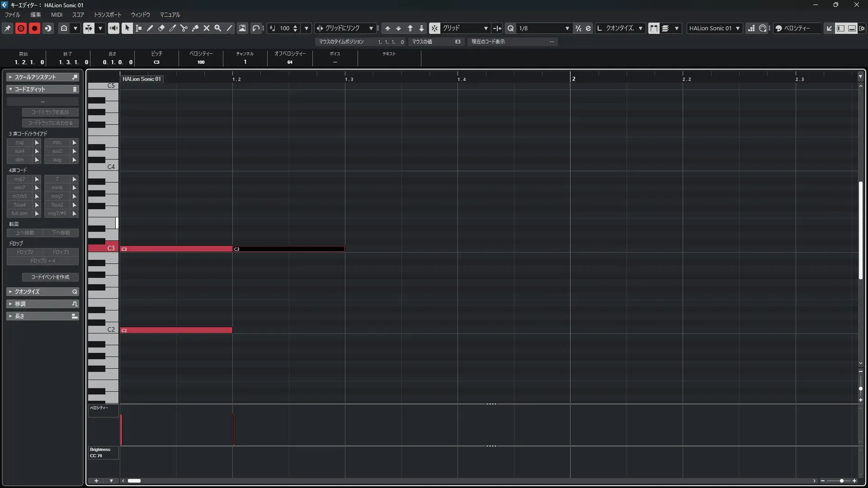868x488 pixels.
Task: Toggle Record in Editor button
Action: click(x=34, y=28)
